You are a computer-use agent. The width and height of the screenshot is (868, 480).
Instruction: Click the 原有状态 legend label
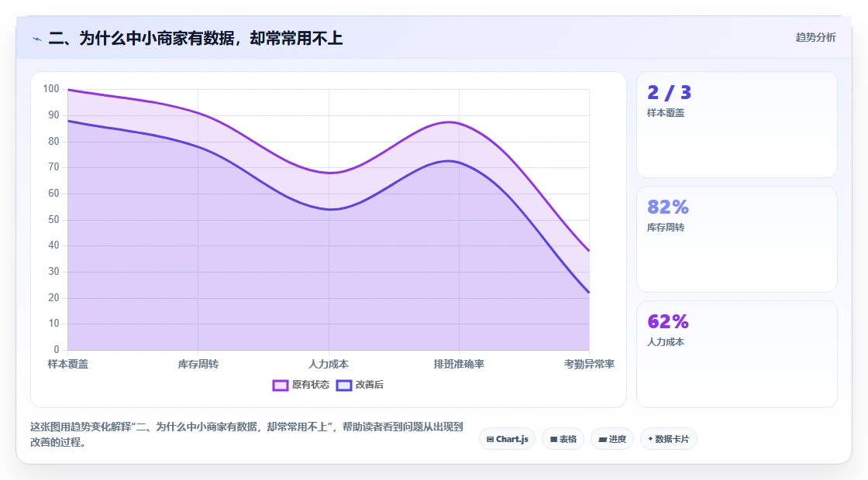click(311, 385)
